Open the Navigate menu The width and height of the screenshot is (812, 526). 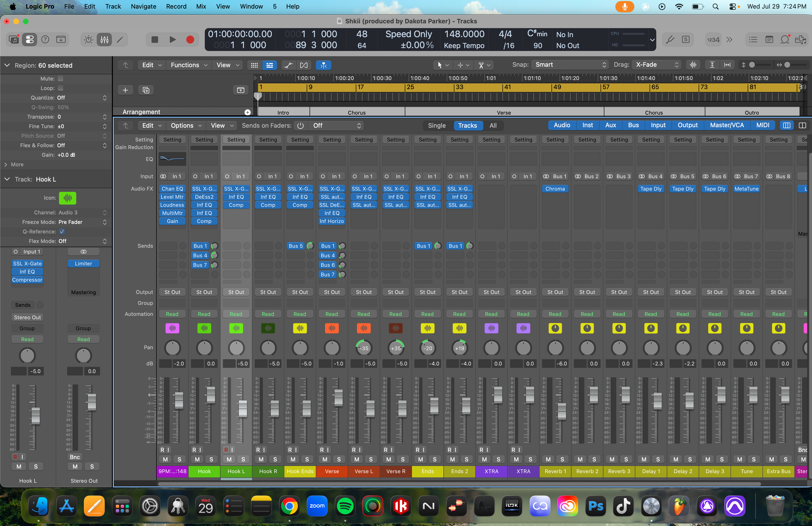point(143,6)
